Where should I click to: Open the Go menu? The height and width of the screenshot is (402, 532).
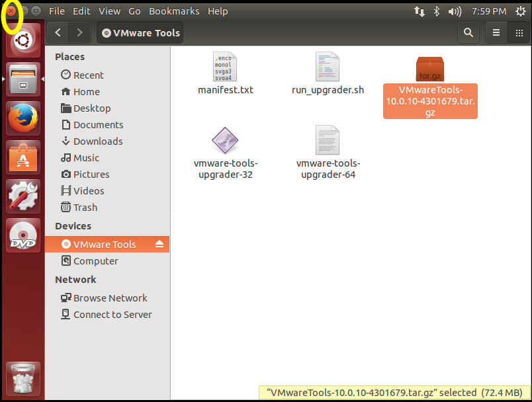tap(134, 11)
